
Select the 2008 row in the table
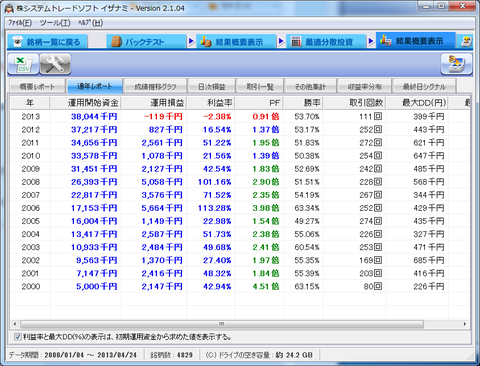coord(240,182)
